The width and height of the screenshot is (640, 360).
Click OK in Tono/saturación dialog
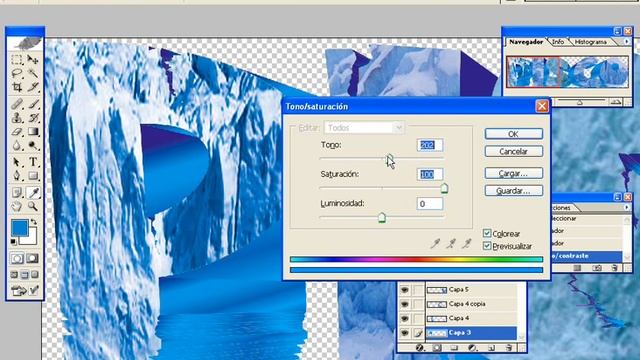[x=513, y=134]
